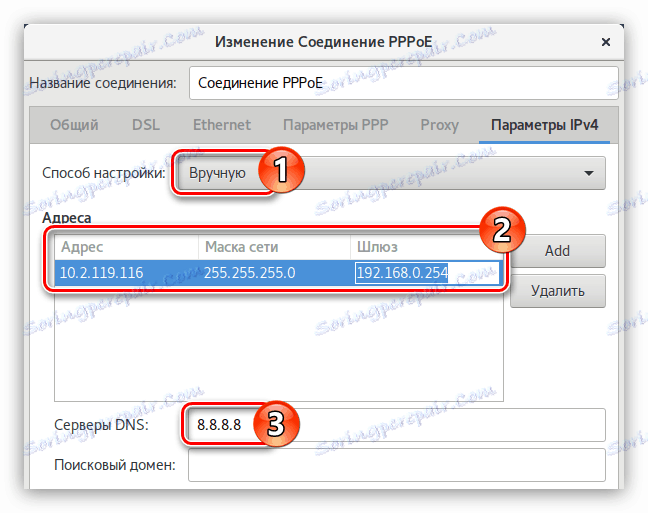The width and height of the screenshot is (648, 513).
Task: Click the Удалить button
Action: coord(557,291)
